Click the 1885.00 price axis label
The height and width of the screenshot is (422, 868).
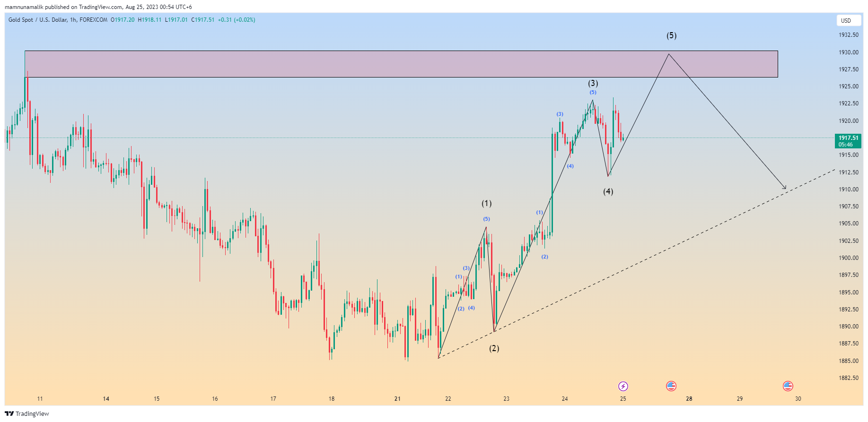pos(849,361)
